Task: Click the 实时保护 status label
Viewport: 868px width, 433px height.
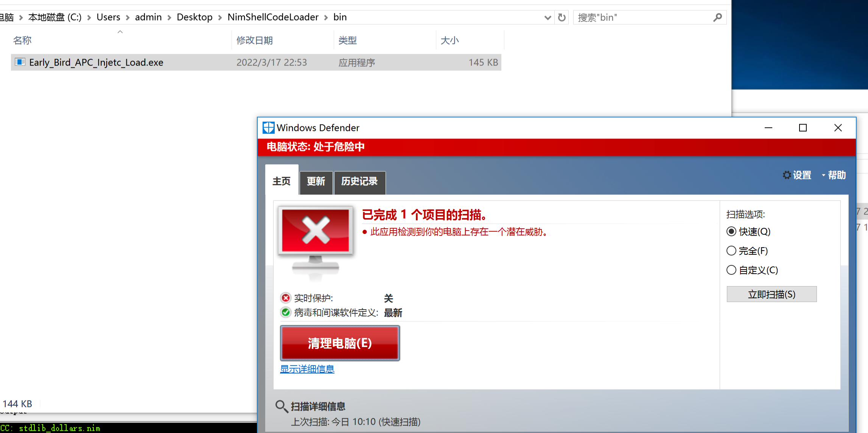Action: [313, 298]
